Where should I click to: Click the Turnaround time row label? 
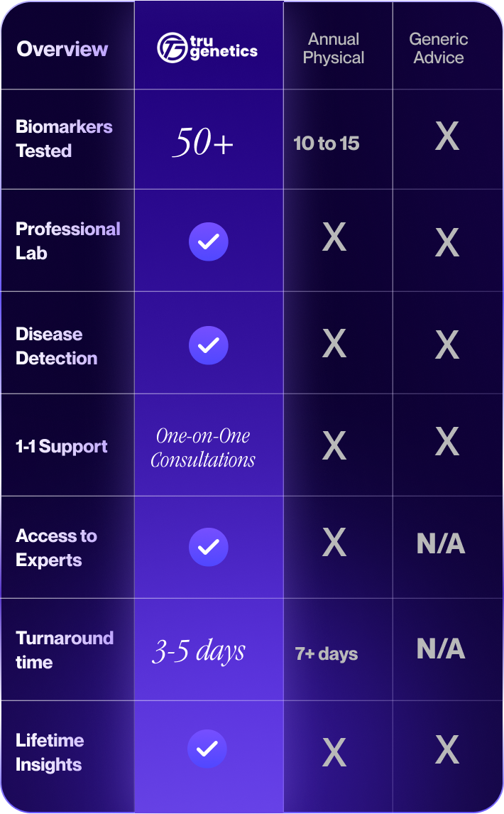[65, 650]
